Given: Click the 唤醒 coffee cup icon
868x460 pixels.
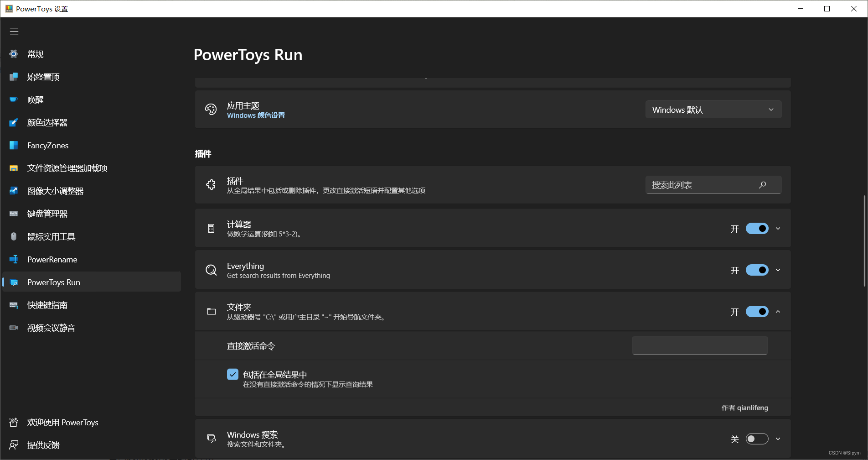Looking at the screenshot, I should 14,99.
